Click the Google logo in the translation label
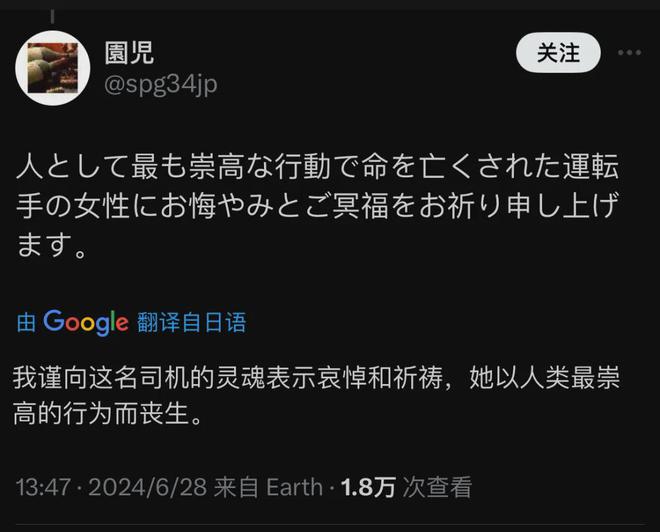 [86, 322]
